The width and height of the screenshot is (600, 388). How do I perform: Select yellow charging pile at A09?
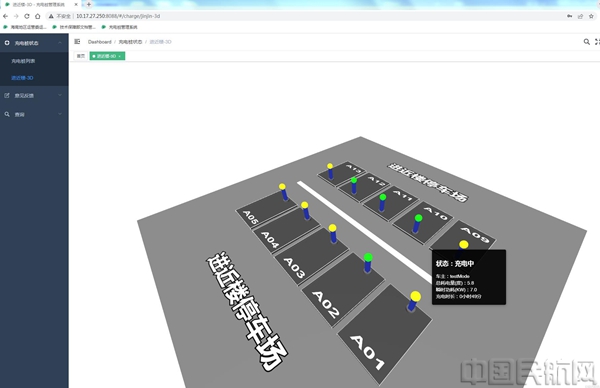point(463,245)
